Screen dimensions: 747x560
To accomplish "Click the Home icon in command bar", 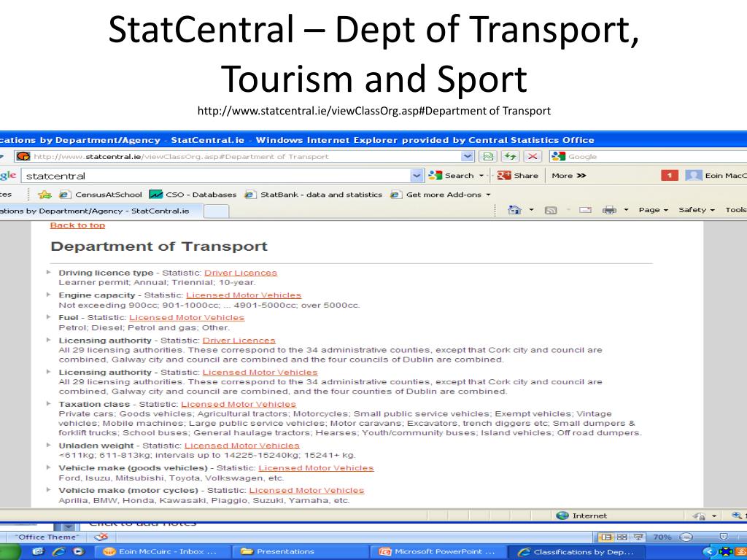I will tap(514, 209).
